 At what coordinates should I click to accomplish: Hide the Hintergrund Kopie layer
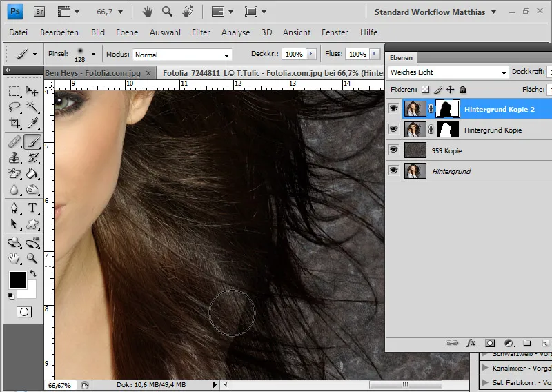(x=393, y=129)
